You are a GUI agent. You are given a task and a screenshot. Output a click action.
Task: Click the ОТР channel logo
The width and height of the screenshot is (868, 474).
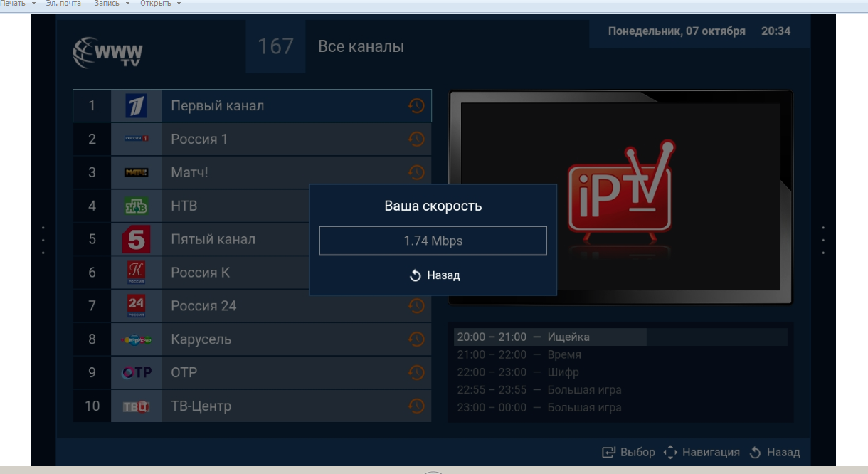pyautogui.click(x=136, y=373)
